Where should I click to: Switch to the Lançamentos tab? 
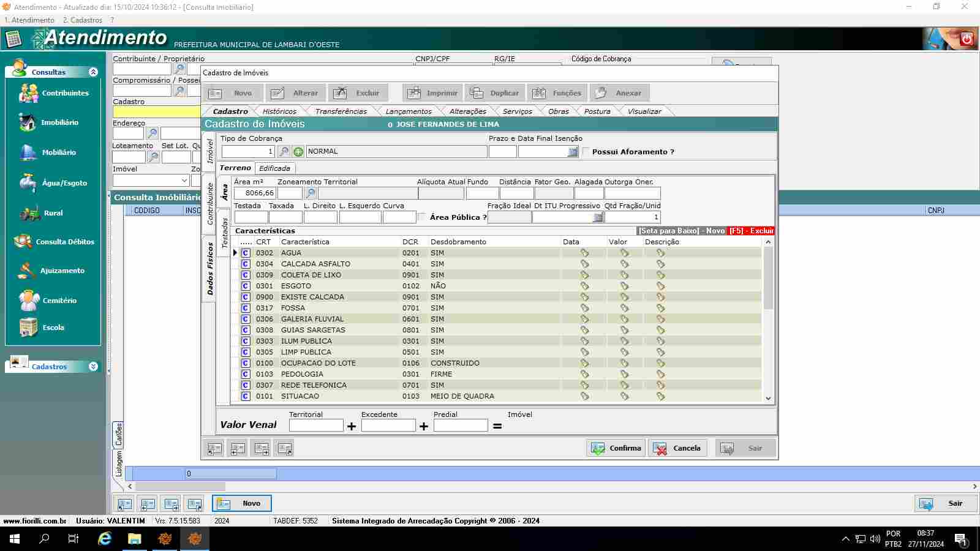tap(409, 111)
